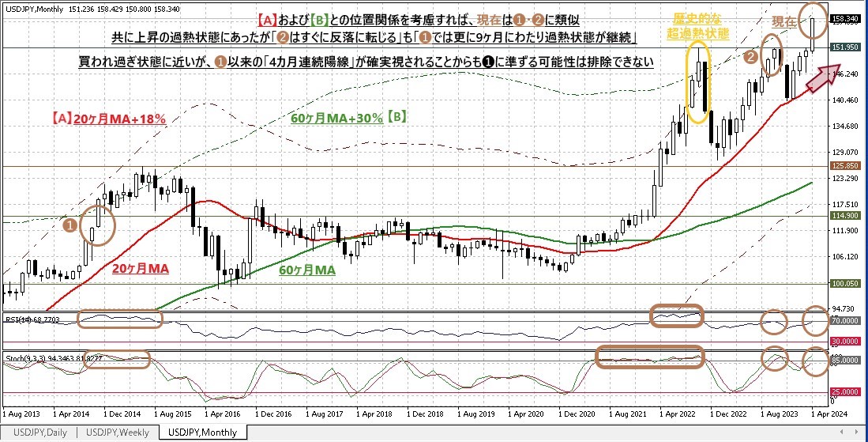Click the 123.290 price axis value
Image resolution: width=868 pixels, height=442 pixels.
tap(845, 179)
